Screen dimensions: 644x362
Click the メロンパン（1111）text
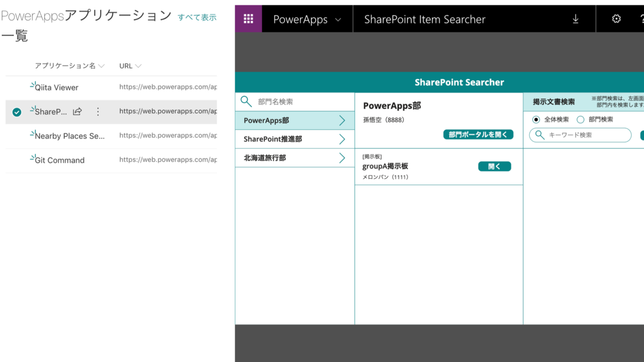click(385, 177)
